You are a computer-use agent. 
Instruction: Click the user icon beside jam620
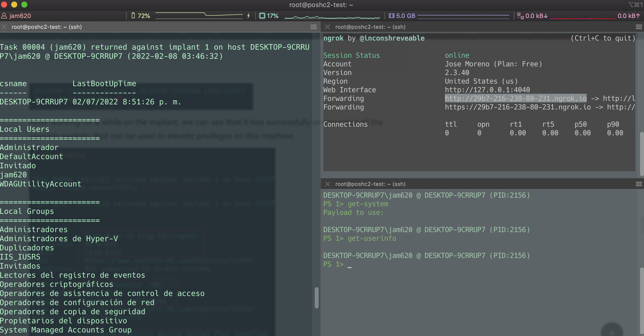4,16
